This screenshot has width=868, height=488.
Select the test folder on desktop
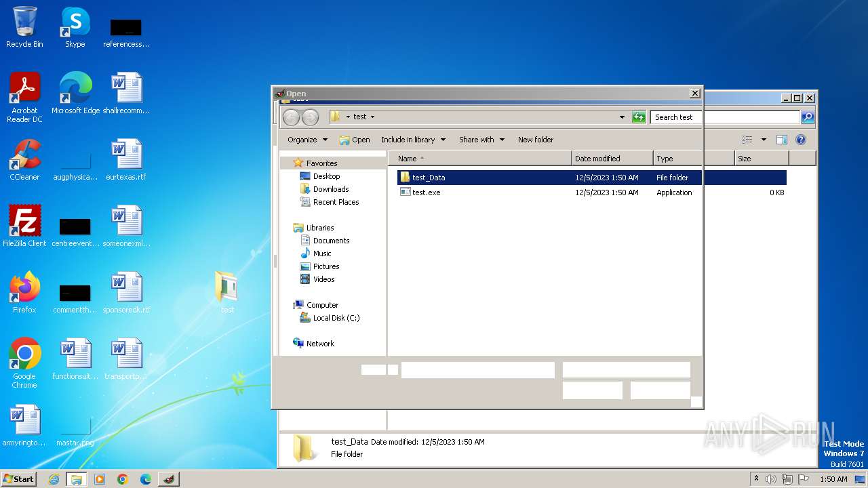(227, 293)
